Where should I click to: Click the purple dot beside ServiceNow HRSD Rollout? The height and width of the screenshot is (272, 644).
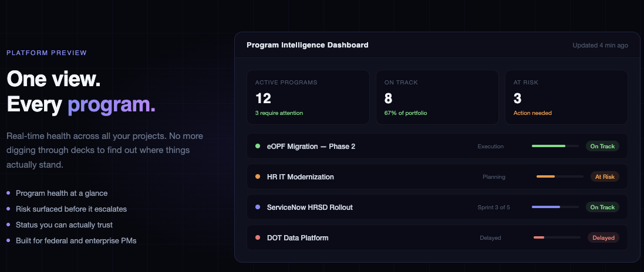[x=258, y=207]
